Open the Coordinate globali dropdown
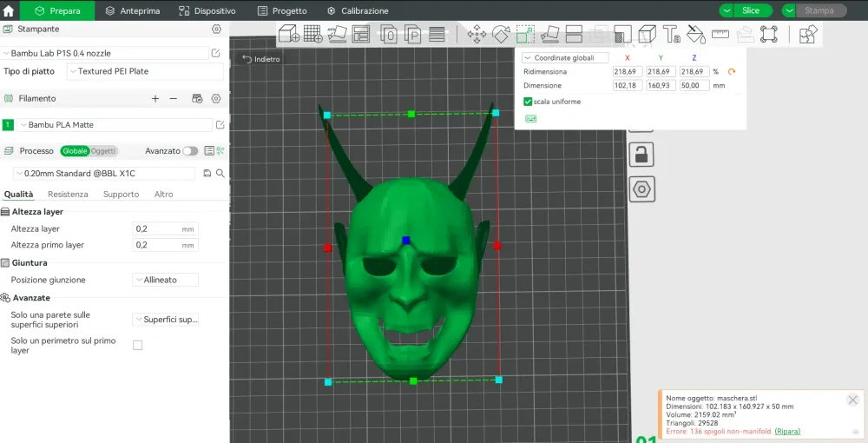The height and width of the screenshot is (443, 868). [565, 57]
